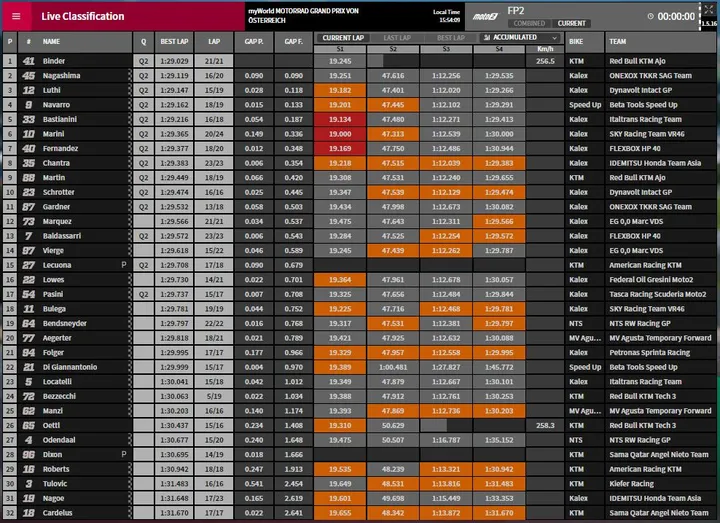
Task: Click top speed 256.5 in Binder's row
Action: coord(545,61)
